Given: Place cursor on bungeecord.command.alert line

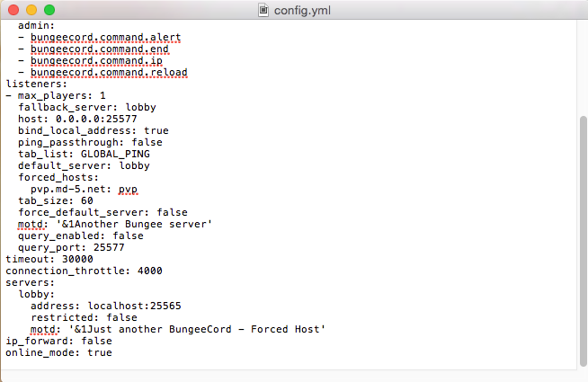Looking at the screenshot, I should pyautogui.click(x=105, y=37).
